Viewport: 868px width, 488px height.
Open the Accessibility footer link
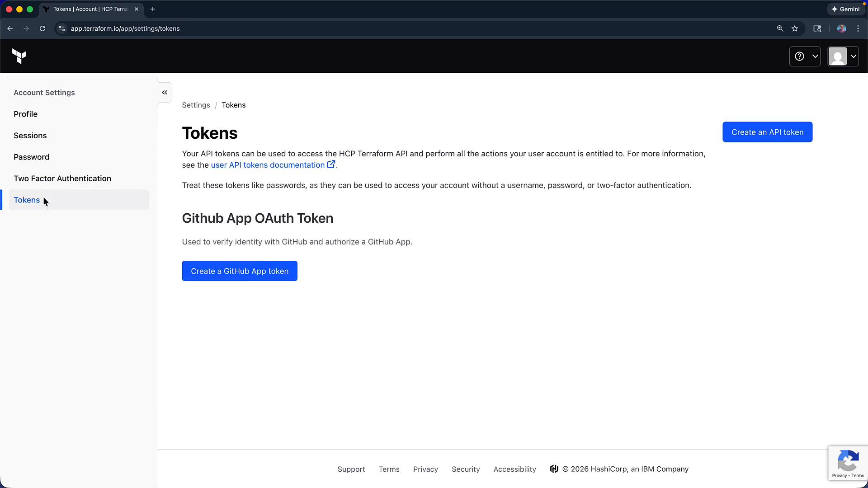tap(514, 469)
